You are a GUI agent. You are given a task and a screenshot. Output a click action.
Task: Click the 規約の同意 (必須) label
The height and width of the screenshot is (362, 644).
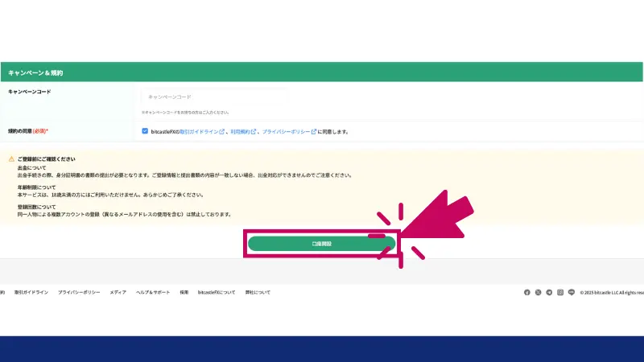click(x=28, y=131)
